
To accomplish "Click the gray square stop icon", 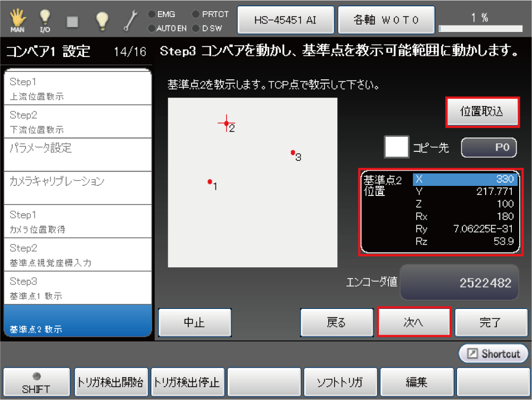I will coord(72,21).
